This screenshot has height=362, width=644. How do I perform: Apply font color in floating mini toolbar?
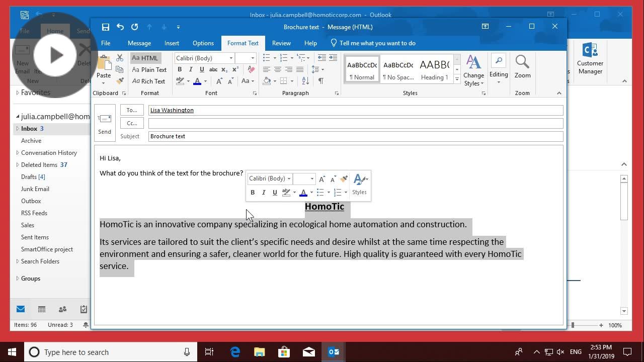click(x=303, y=193)
